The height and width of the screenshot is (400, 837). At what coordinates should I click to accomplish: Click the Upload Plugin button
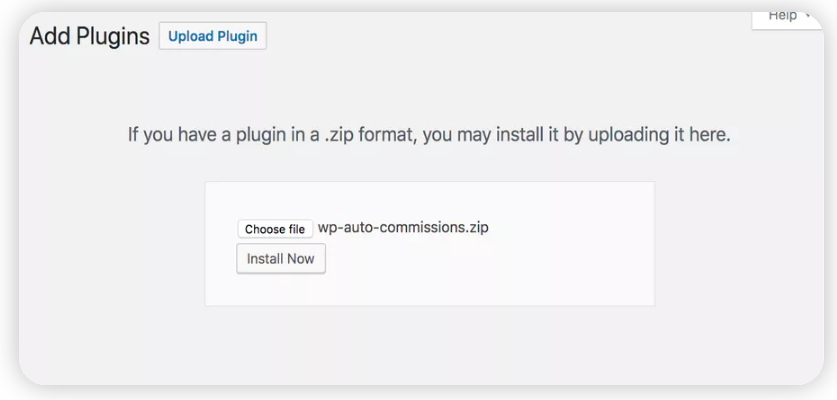[212, 36]
